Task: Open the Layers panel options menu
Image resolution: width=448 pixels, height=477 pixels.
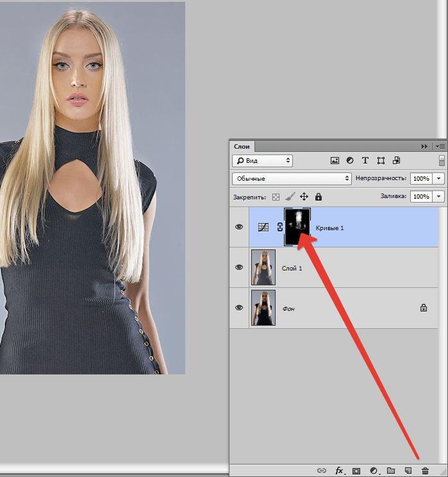Action: click(440, 147)
